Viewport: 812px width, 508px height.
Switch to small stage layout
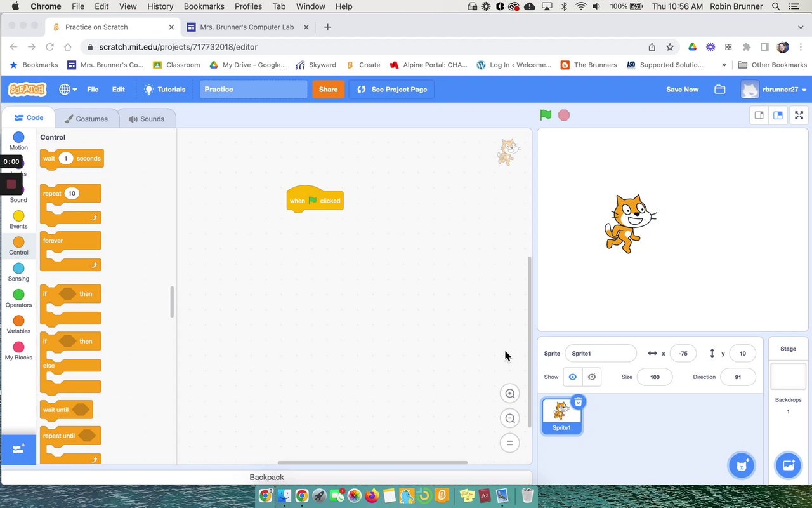click(759, 115)
